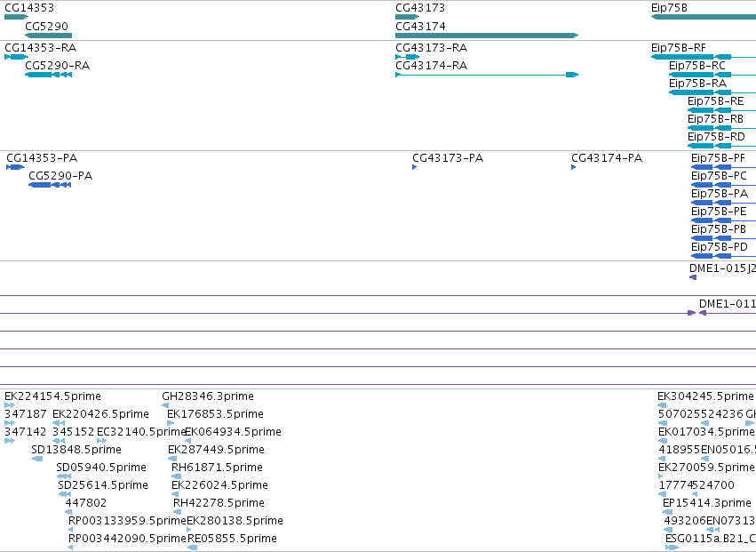Select the GH28346.3prime EST label
Image resolution: width=756 pixels, height=552 pixels.
(208, 396)
